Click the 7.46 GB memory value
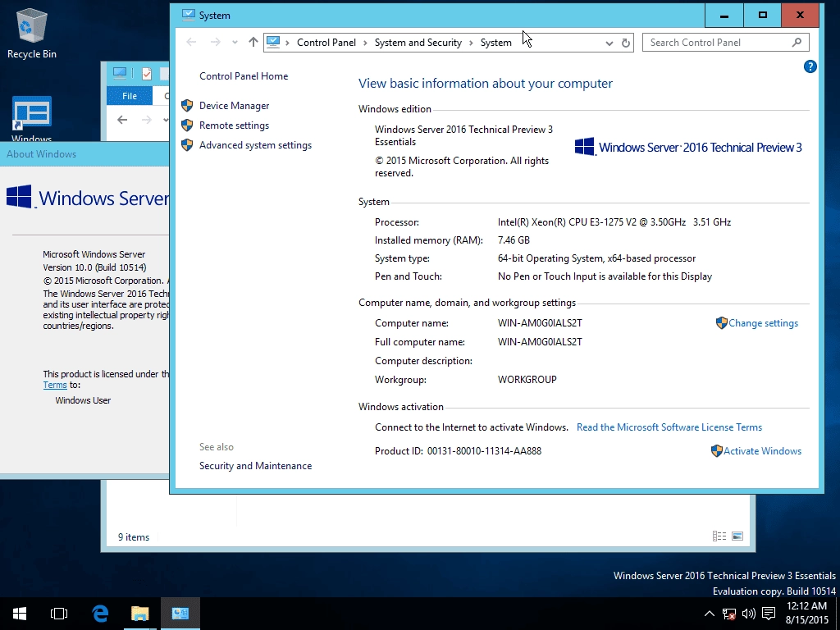Screen dimensions: 840x630 514,240
